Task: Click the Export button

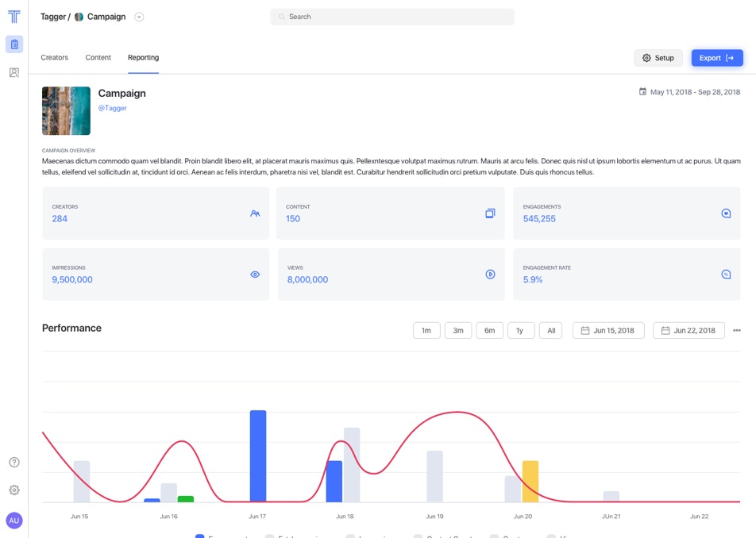Action: click(717, 58)
